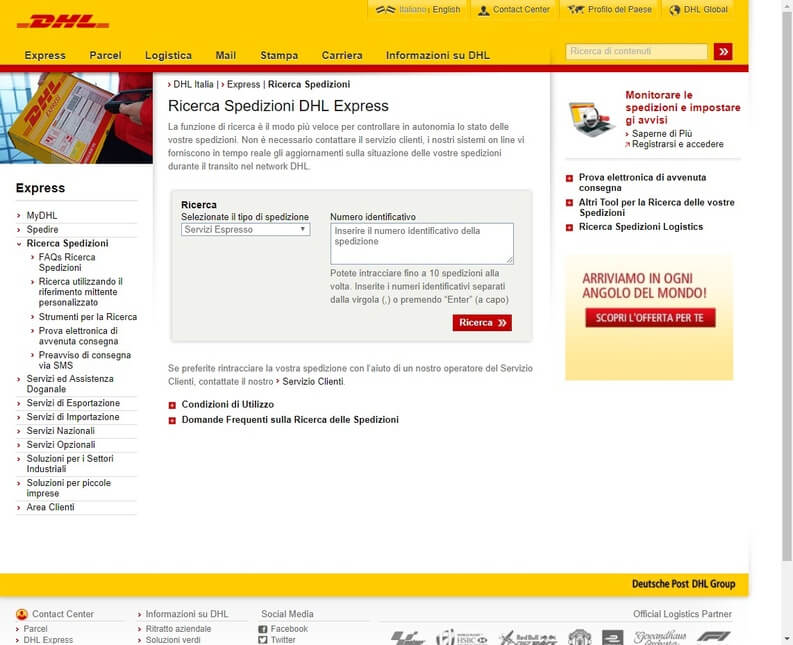Viewport: 793px width, 645px height.
Task: Click red plus icon beside Prova elettronica di avvenuta consegna
Action: click(569, 178)
